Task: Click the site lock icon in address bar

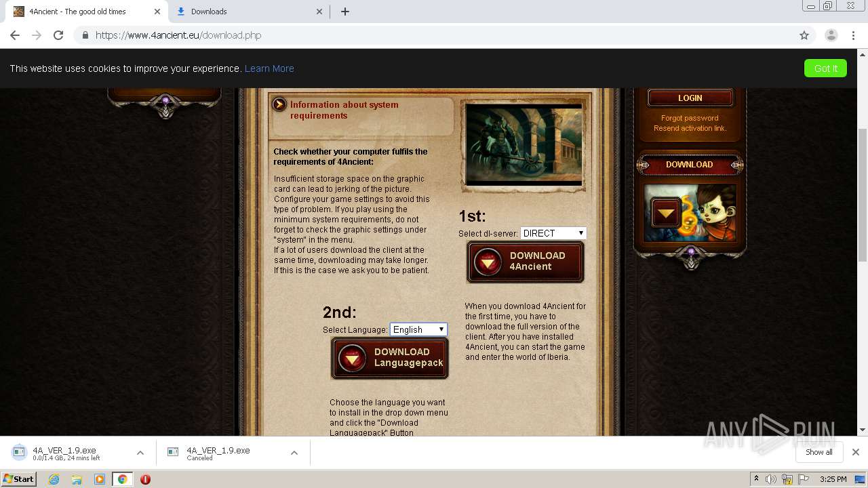Action: 85,35
